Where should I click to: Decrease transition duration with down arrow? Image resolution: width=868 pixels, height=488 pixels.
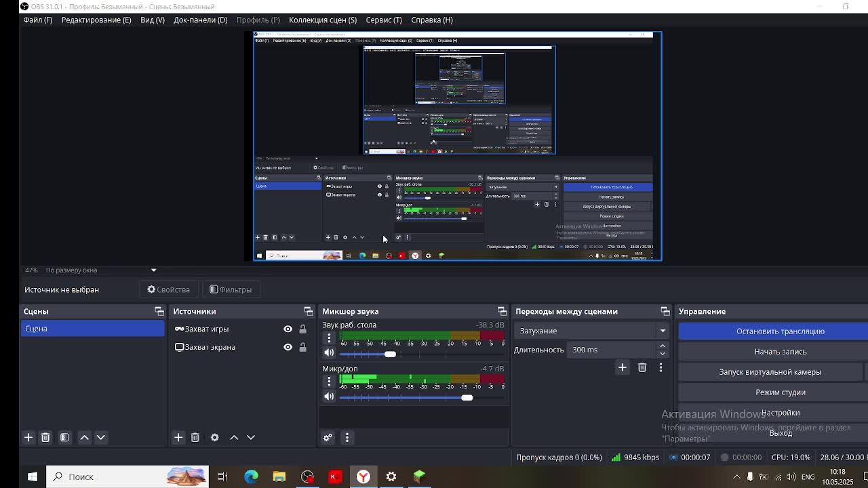(x=663, y=353)
